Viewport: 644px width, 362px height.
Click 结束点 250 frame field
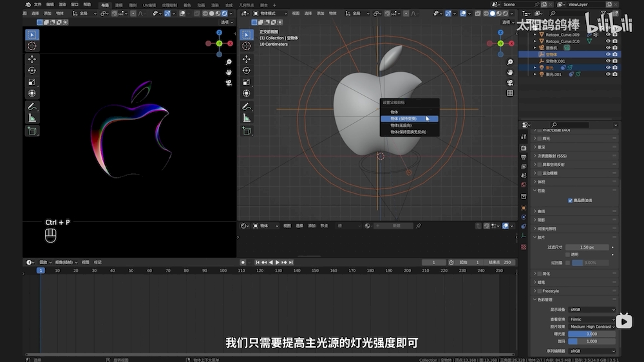tap(500, 262)
